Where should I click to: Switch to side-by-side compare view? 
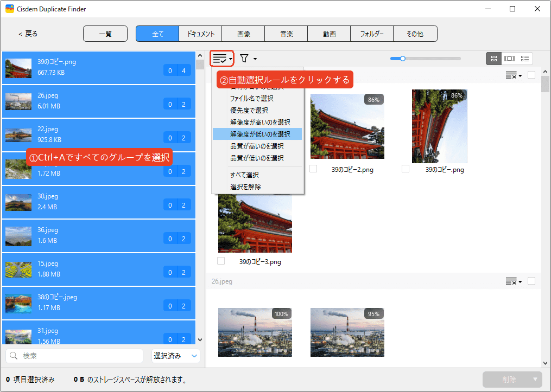[509, 59]
